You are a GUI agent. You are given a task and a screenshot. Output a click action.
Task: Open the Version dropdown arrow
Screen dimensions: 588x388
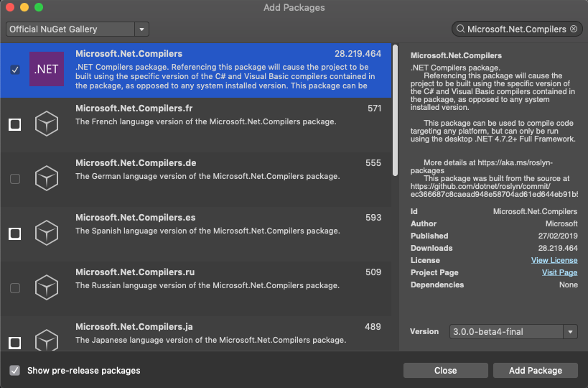point(570,332)
